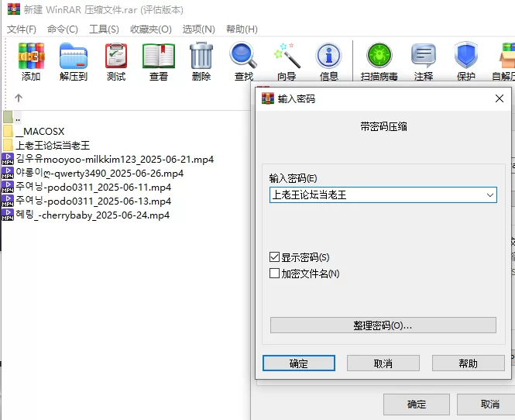
Task: Close the 输入密码 dialog
Action: 500,98
